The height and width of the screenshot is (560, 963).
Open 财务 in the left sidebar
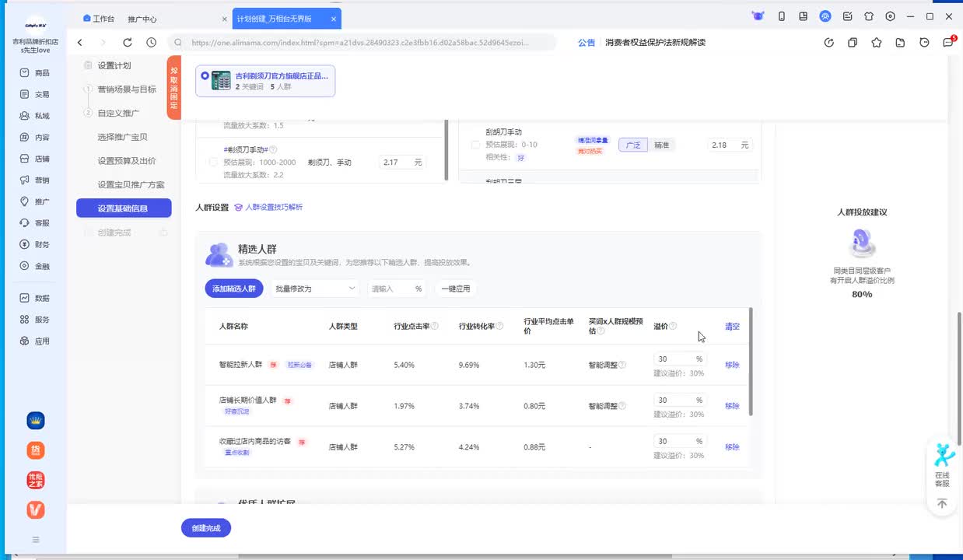tap(34, 244)
